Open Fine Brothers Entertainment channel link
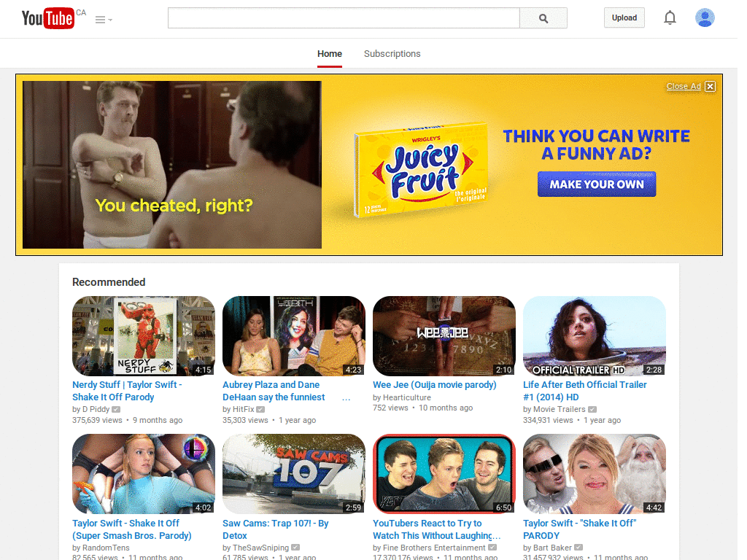 434,548
